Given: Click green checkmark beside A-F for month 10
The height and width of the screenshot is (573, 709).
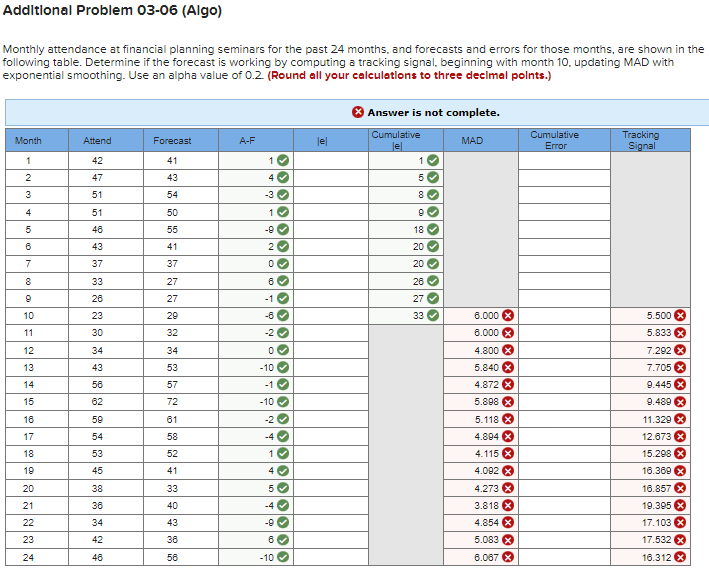Looking at the screenshot, I should point(283,316).
